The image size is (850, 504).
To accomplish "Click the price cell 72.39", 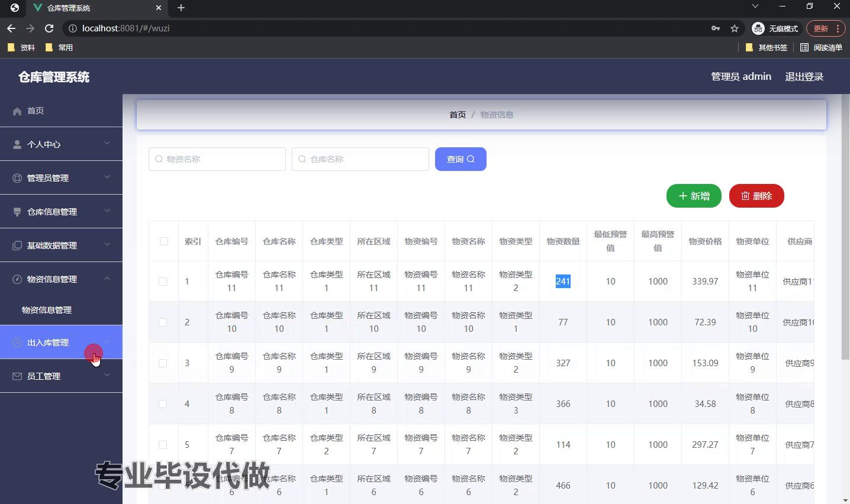I will (x=705, y=322).
